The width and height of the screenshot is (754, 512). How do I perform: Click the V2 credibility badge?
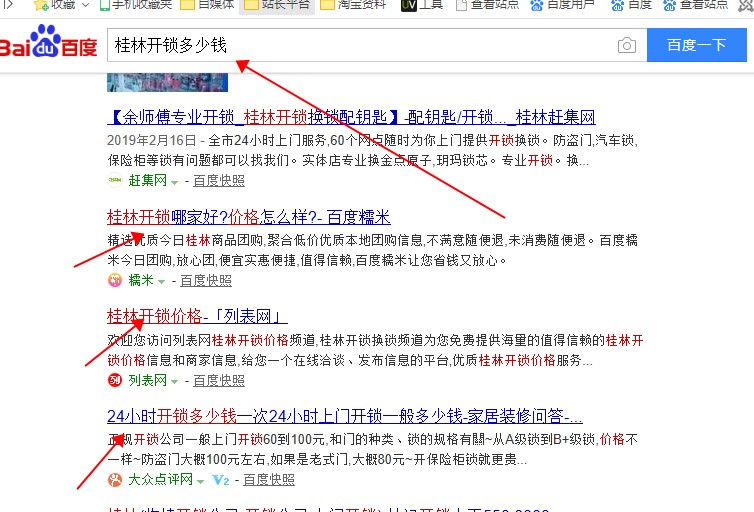[221, 480]
